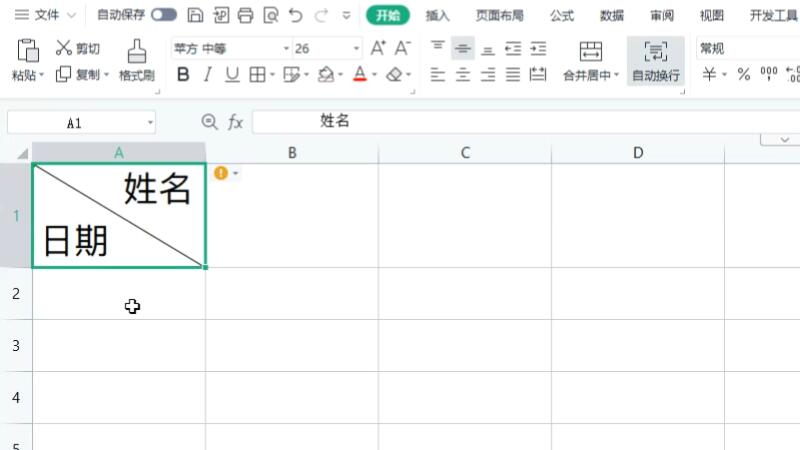800x450 pixels.
Task: Open the 插入 tab
Action: (438, 16)
